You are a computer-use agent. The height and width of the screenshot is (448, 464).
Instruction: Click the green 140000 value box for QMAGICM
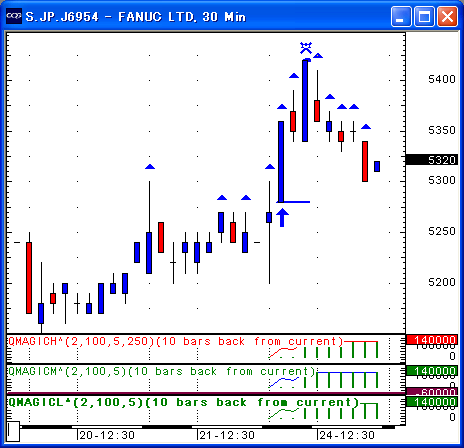pyautogui.click(x=431, y=371)
